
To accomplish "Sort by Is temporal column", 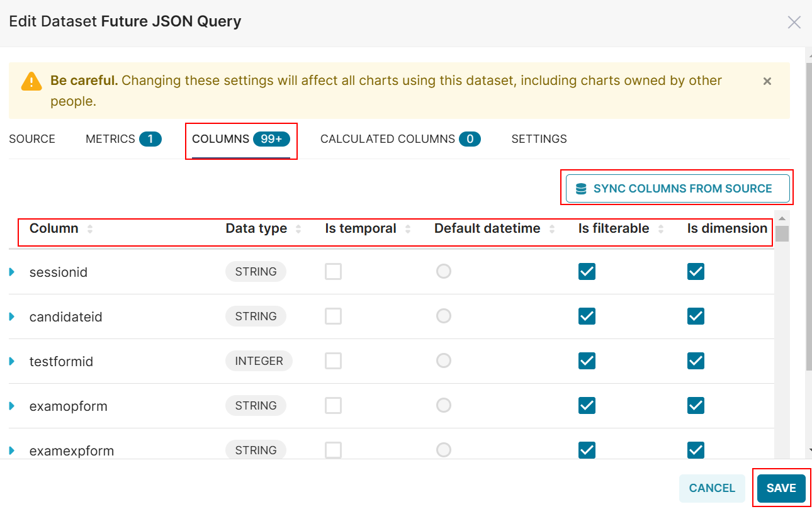I will point(408,229).
